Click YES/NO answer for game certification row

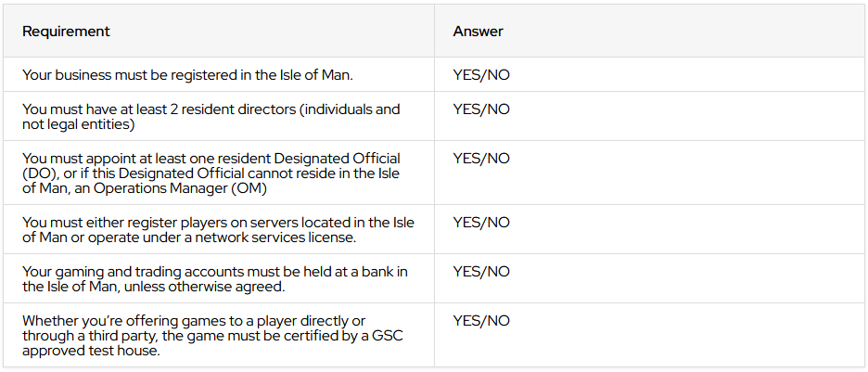click(481, 321)
